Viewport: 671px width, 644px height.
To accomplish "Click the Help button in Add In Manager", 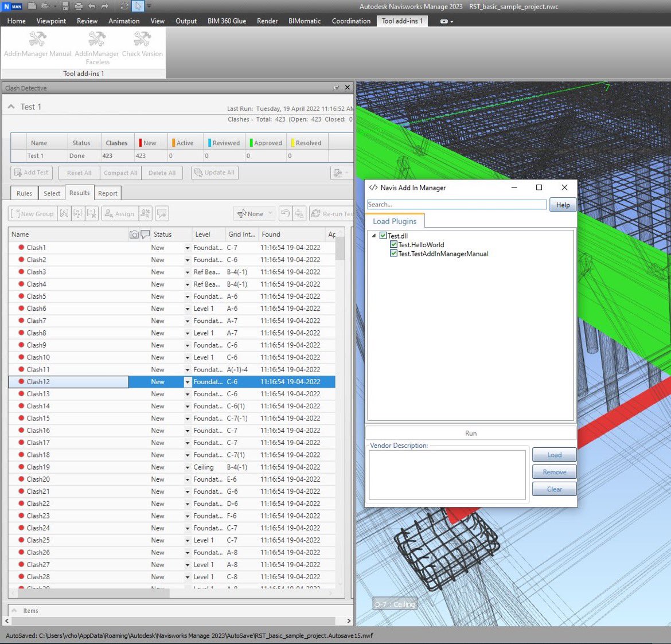I will coord(563,205).
